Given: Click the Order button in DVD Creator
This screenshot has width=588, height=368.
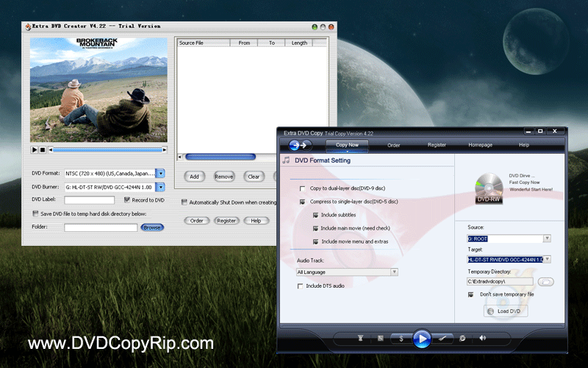Looking at the screenshot, I should (x=196, y=221).
